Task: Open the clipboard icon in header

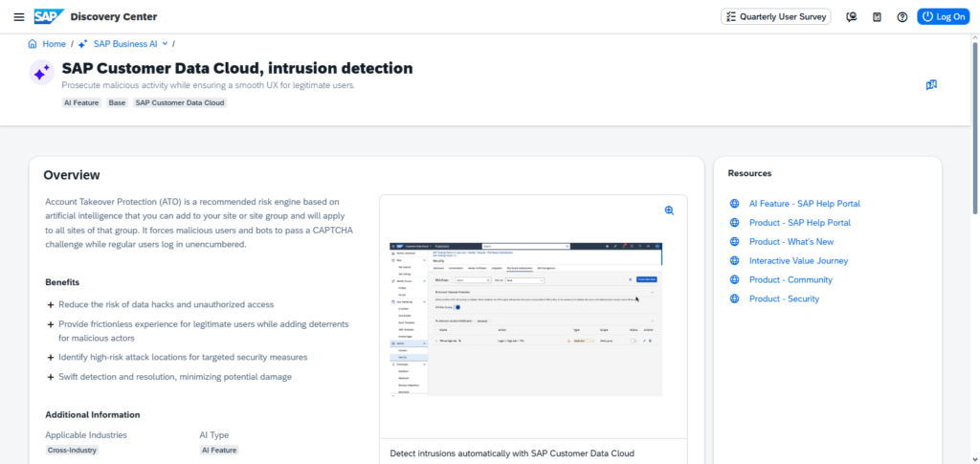Action: [x=877, y=17]
